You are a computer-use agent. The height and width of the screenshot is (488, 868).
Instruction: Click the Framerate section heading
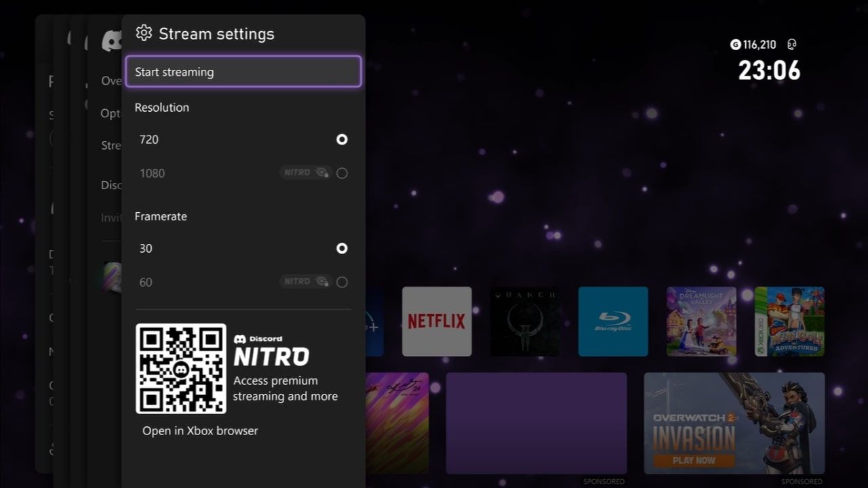(x=161, y=216)
